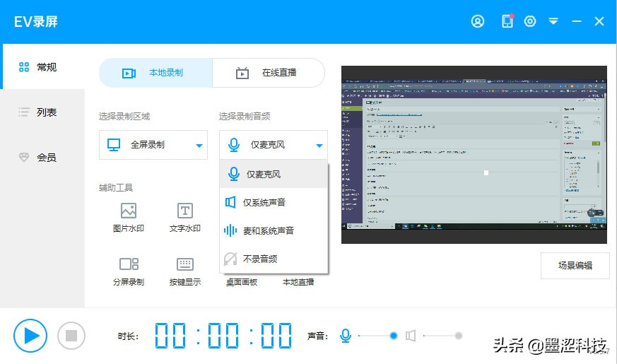Choose 仅系统声音 option in audio list
Viewport: 617px width, 364px height.
(274, 202)
